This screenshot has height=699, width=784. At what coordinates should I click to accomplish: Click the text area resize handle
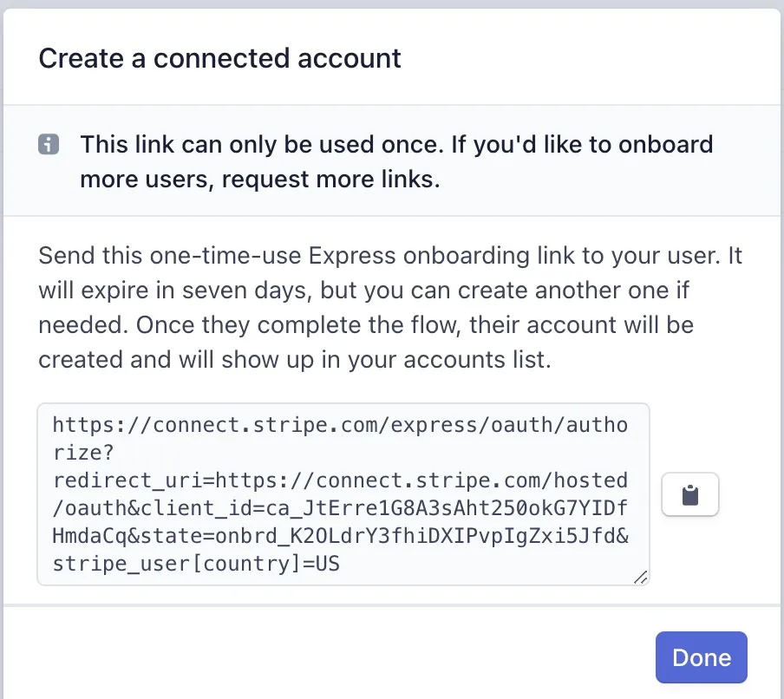point(641,577)
